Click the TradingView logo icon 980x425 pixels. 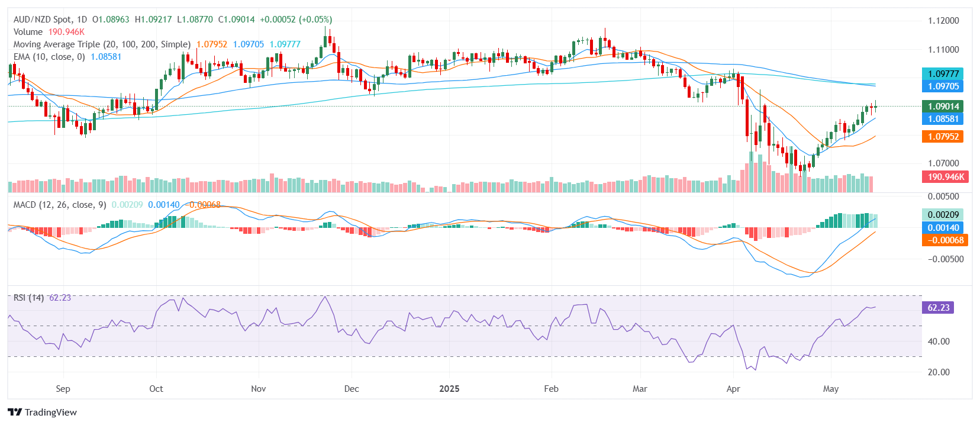pyautogui.click(x=15, y=412)
